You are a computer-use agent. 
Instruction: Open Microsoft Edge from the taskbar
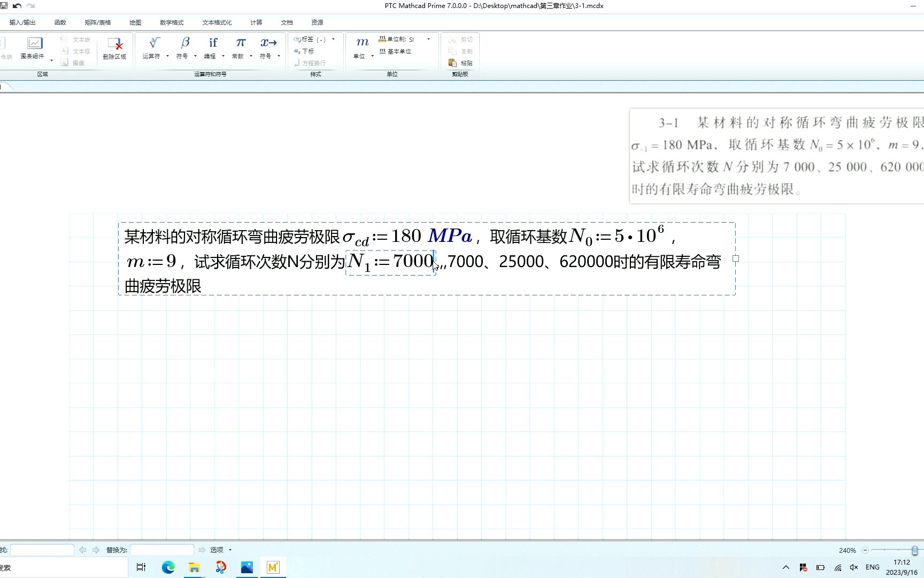click(168, 567)
